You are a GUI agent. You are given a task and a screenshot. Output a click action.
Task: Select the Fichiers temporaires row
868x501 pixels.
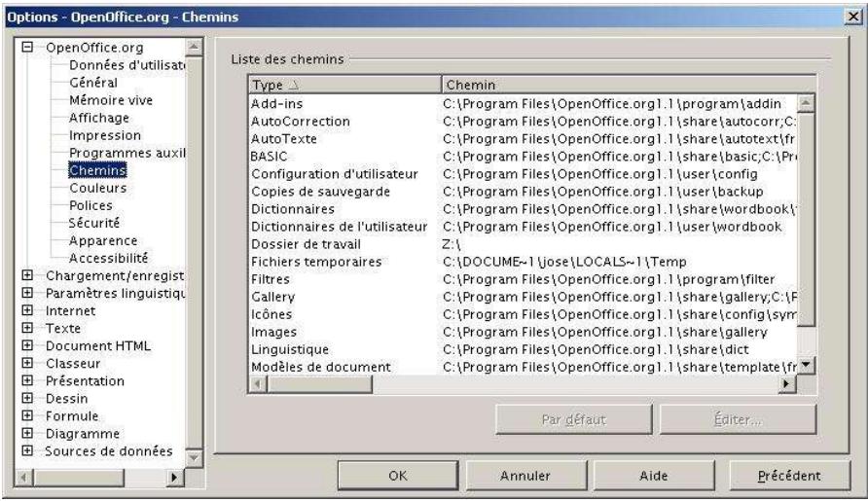tap(524, 262)
